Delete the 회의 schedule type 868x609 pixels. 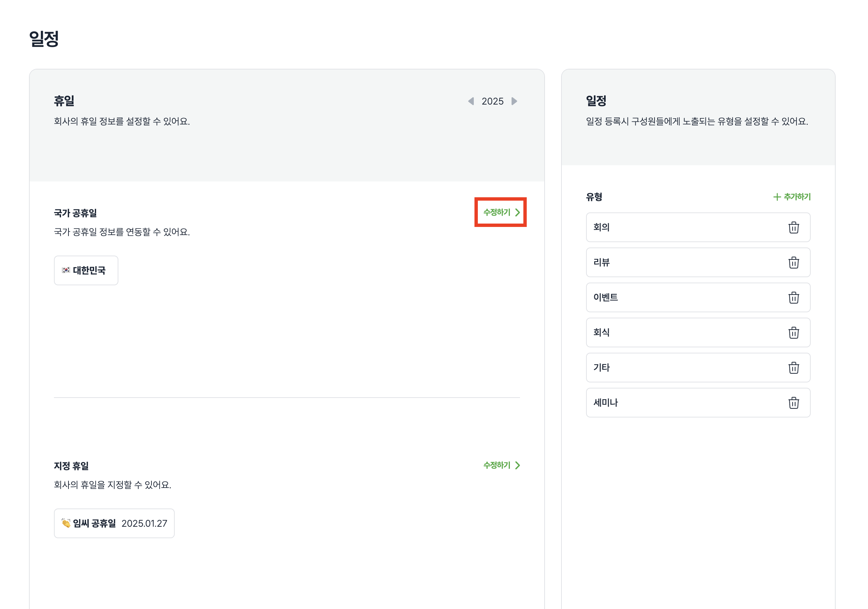[793, 228]
